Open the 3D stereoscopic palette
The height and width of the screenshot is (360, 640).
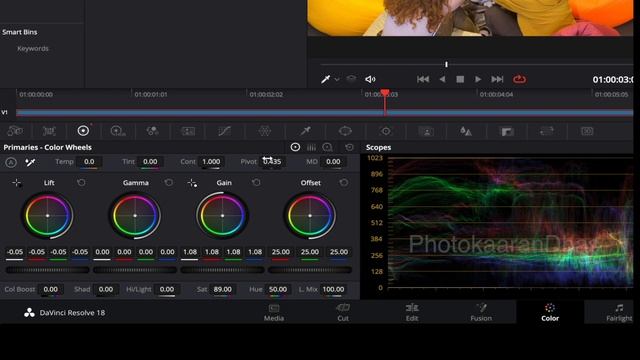tap(587, 131)
